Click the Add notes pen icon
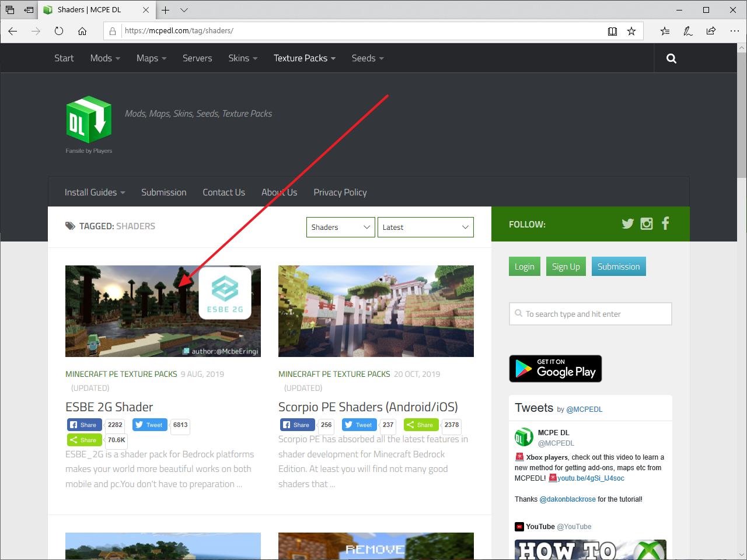Screen dimensions: 747x560 (688, 31)
